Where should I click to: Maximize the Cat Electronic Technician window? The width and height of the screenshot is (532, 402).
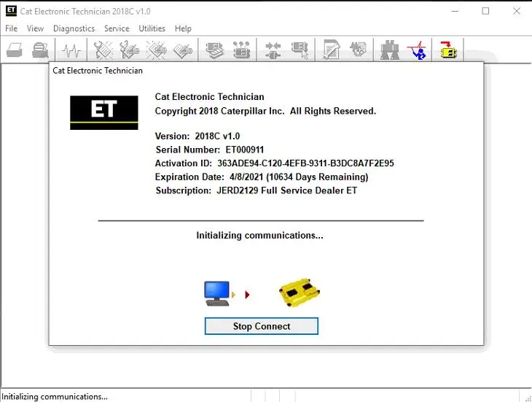(485, 11)
